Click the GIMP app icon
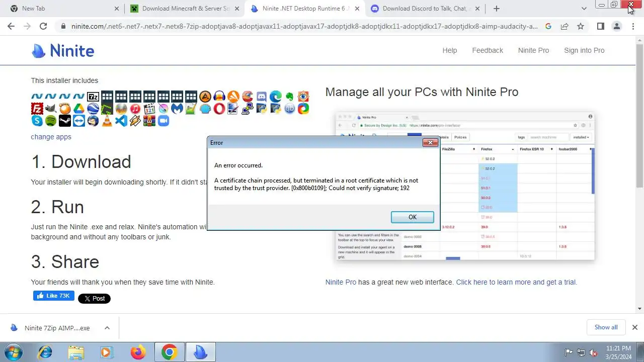Viewport: 644px width, 362px height. [51, 109]
